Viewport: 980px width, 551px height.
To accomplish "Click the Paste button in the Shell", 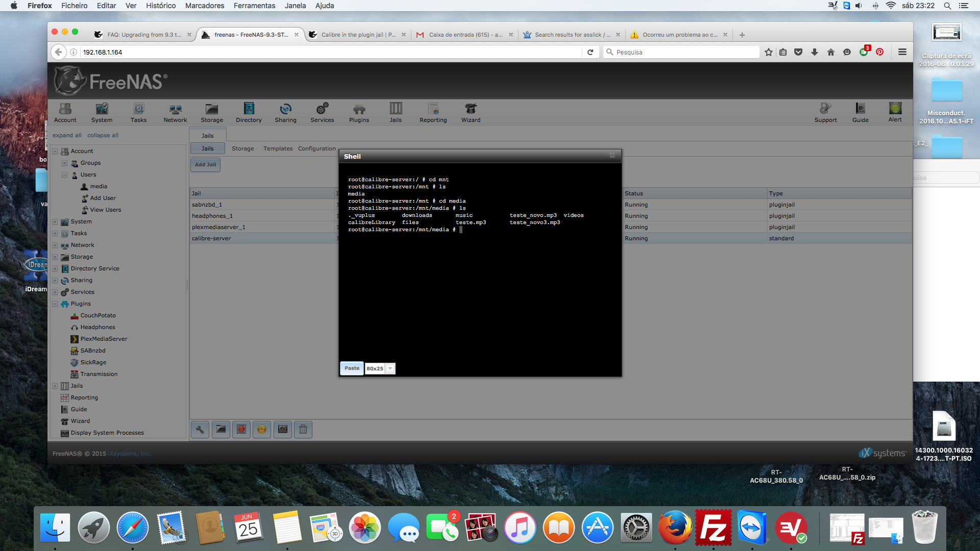I will [x=352, y=368].
